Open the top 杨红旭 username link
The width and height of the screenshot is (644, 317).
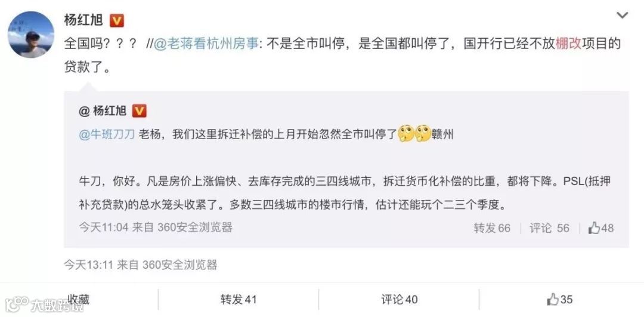coord(83,20)
